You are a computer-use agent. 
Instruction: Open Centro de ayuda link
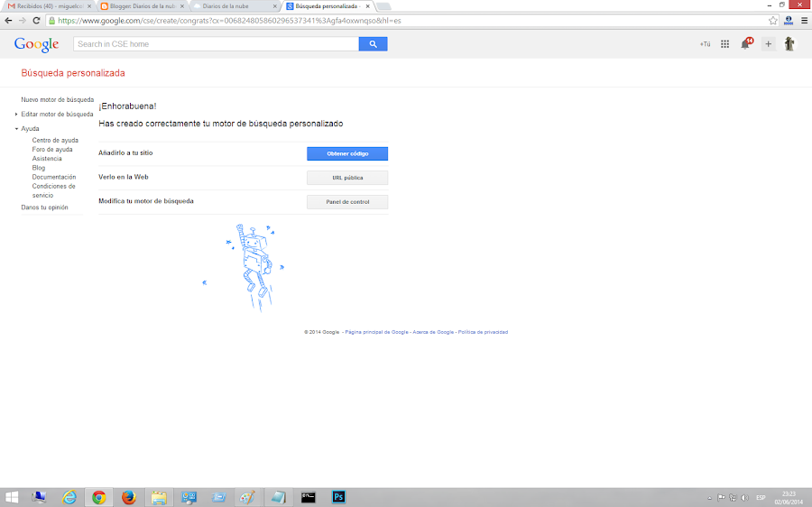pyautogui.click(x=55, y=140)
